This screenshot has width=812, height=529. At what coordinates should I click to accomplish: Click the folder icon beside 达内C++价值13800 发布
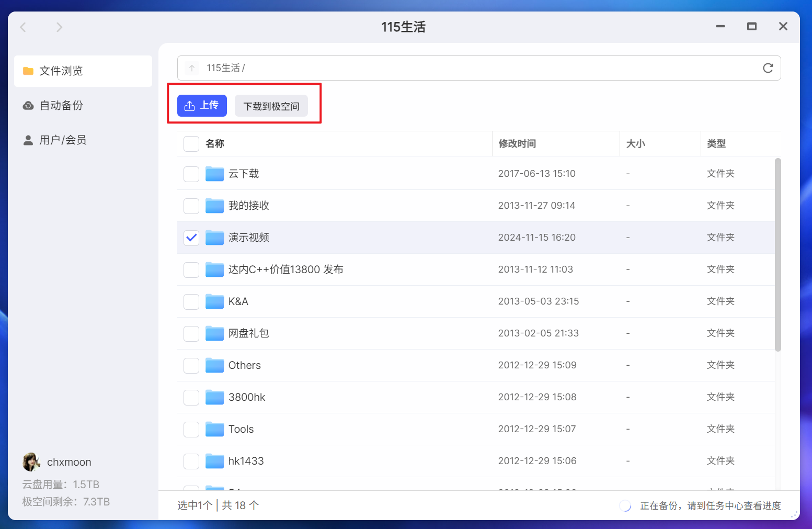pos(214,269)
